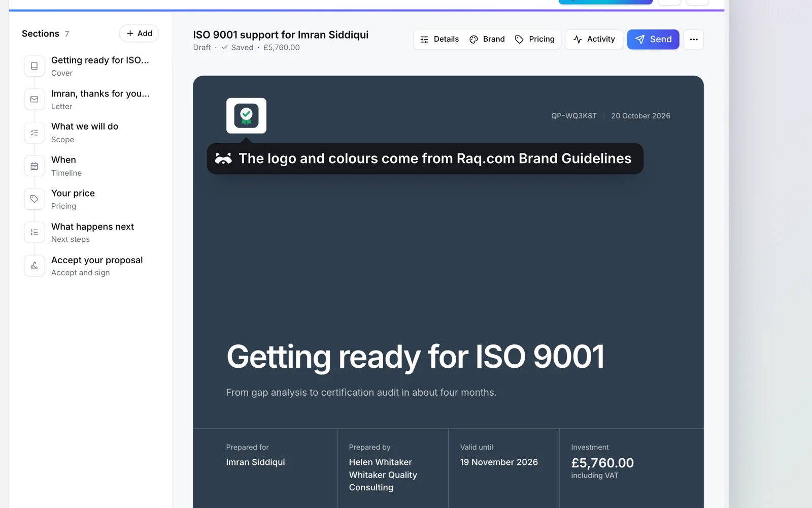812x508 pixels.
Task: Open the more options ellipsis menu
Action: click(x=693, y=39)
